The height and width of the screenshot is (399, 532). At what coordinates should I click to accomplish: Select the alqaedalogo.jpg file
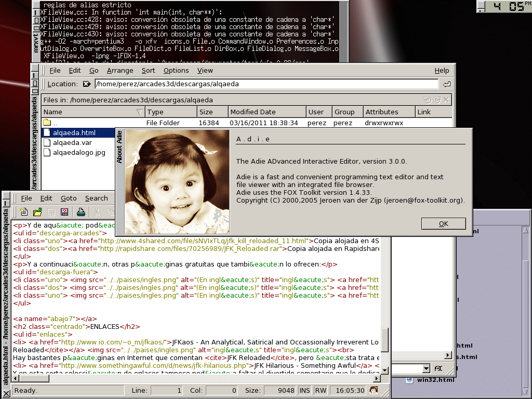click(78, 152)
